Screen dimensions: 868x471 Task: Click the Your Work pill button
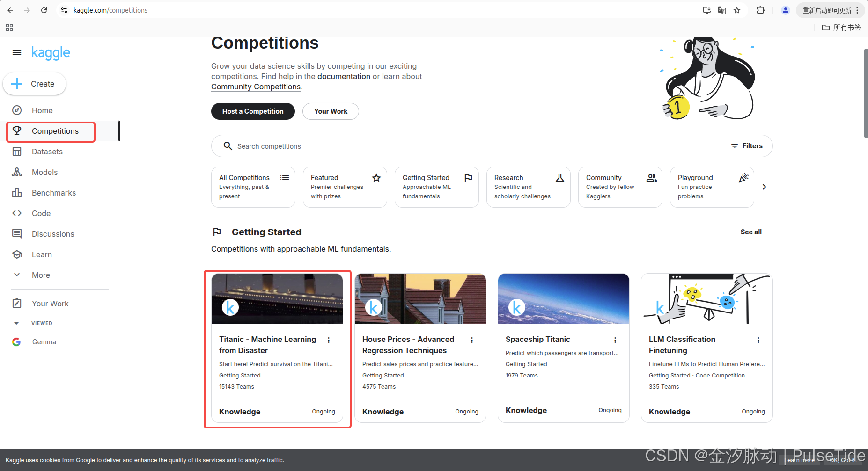coord(331,111)
